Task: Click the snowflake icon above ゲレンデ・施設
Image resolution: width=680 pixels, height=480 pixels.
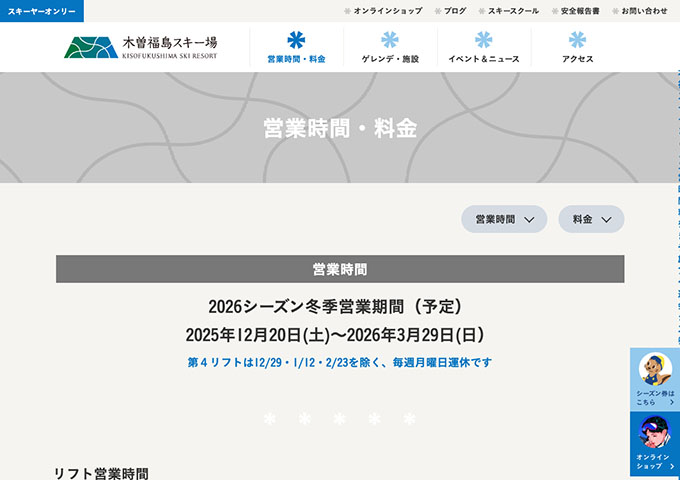Action: coord(390,40)
